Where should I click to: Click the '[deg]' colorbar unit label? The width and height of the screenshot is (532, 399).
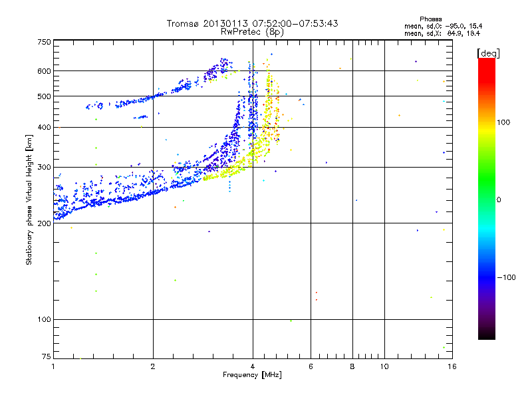(x=488, y=53)
